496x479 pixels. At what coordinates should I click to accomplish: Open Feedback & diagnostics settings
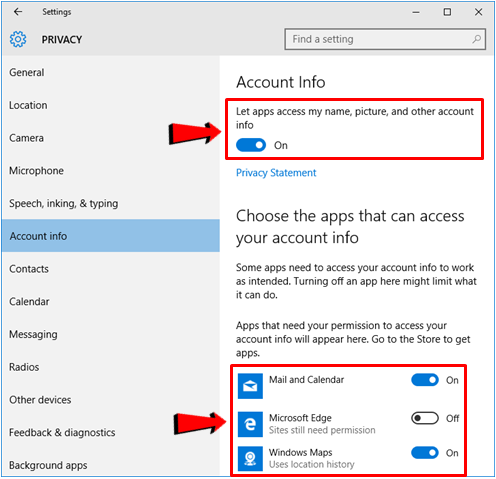(111, 432)
